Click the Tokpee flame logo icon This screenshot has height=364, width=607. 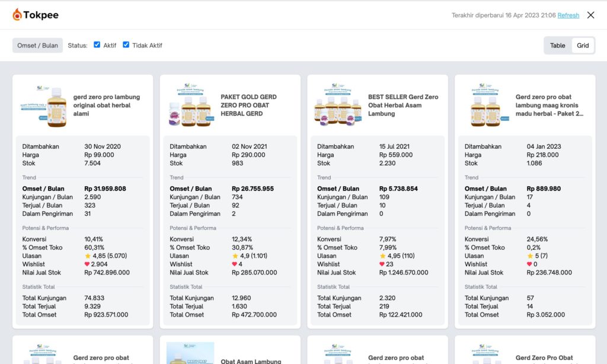[17, 15]
